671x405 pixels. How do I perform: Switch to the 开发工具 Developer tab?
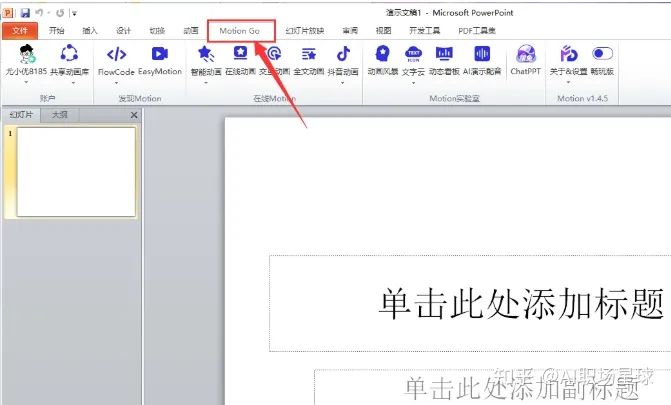tap(425, 31)
